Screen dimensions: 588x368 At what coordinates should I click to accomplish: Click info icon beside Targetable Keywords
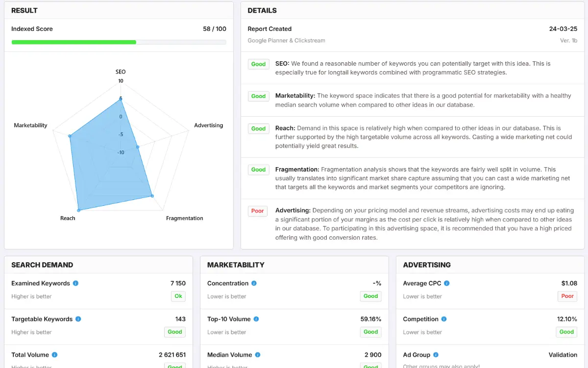(x=78, y=319)
